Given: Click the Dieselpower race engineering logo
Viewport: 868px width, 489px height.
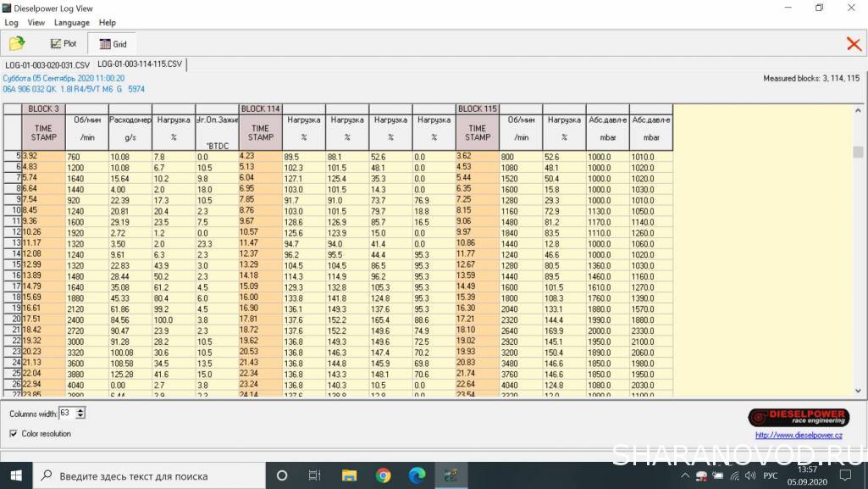Looking at the screenshot, I should [x=798, y=417].
